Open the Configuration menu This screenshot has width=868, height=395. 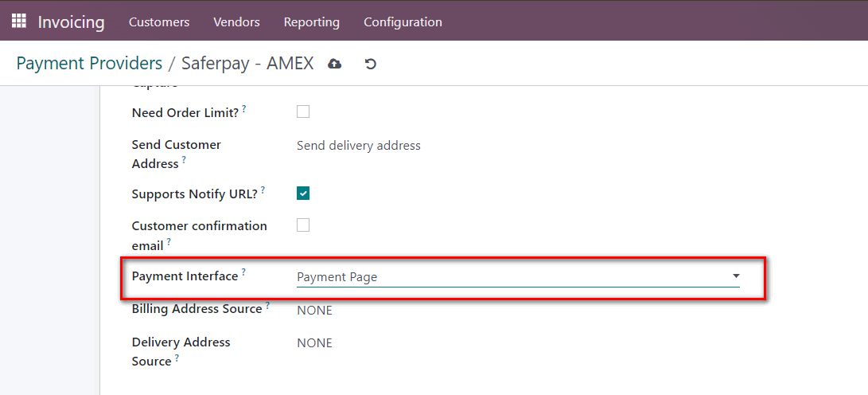click(x=403, y=22)
